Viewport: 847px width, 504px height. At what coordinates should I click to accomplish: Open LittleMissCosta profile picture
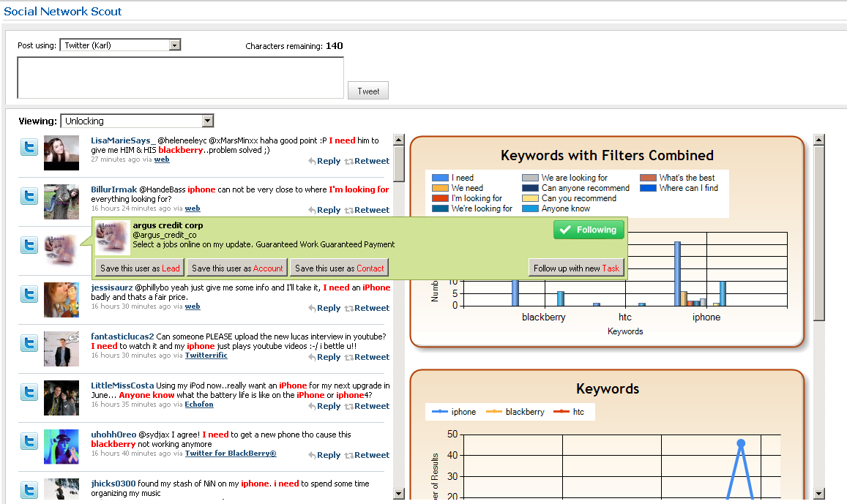[61, 398]
